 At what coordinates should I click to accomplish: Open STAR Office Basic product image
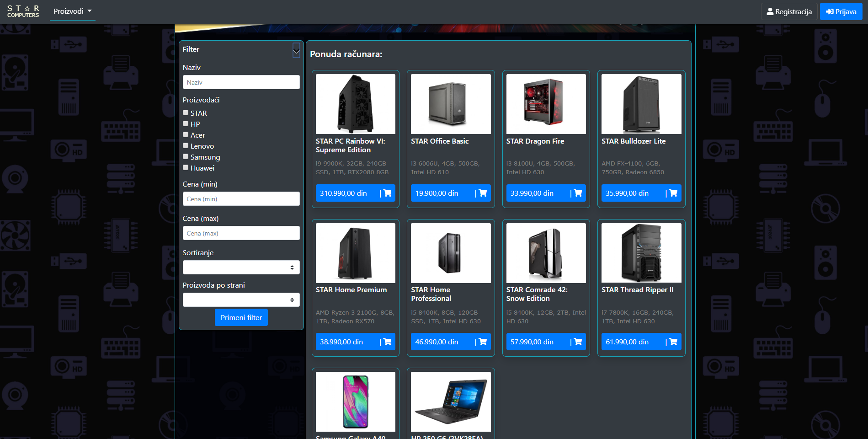(x=451, y=104)
